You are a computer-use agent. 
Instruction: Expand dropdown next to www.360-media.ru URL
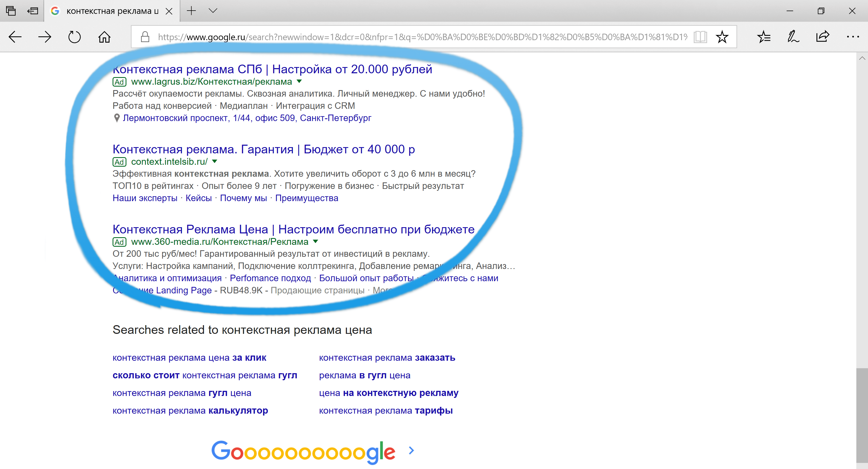(x=315, y=241)
